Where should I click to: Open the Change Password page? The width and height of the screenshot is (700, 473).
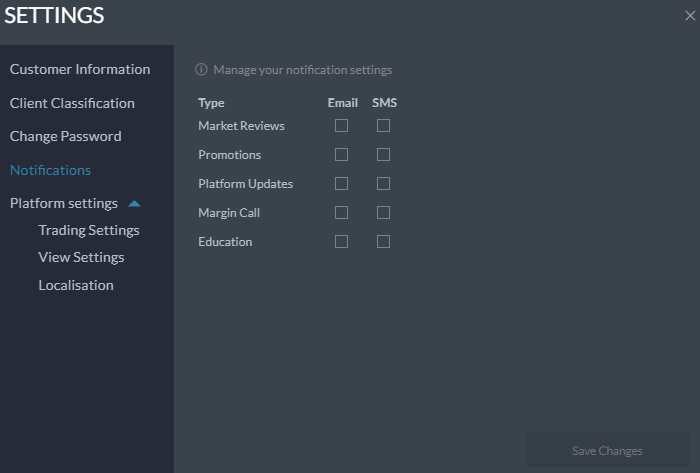pyautogui.click(x=66, y=136)
